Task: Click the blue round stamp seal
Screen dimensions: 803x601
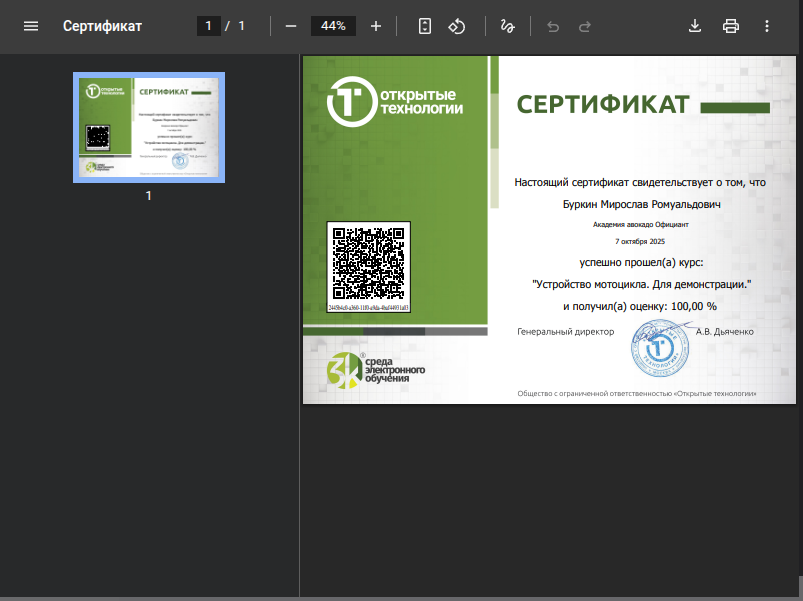Action: (658, 348)
